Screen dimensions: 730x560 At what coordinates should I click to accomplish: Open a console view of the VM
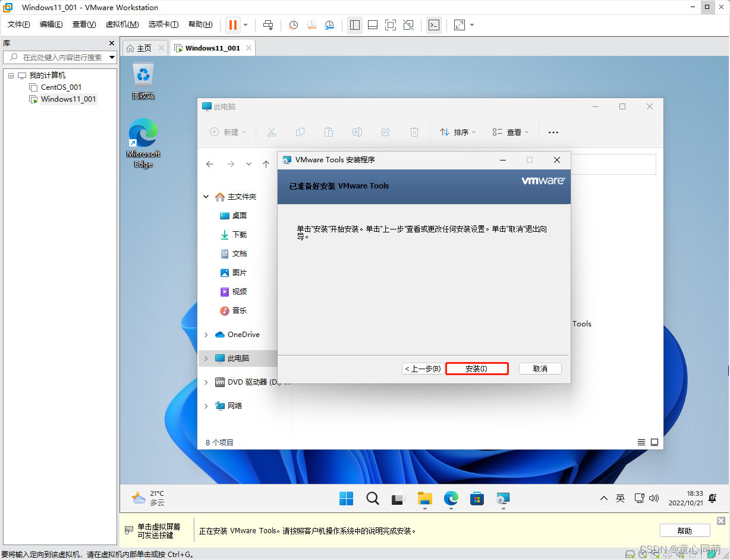click(x=434, y=25)
